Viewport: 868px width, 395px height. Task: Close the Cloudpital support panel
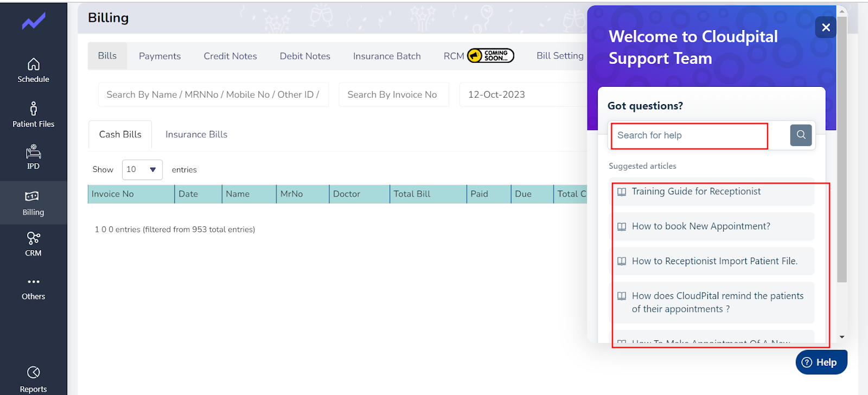tap(826, 27)
